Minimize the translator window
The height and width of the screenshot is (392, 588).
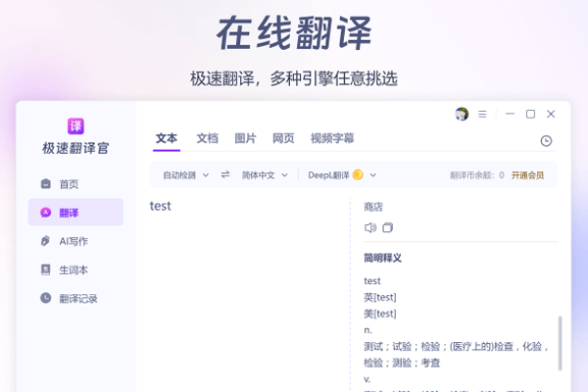(x=510, y=114)
